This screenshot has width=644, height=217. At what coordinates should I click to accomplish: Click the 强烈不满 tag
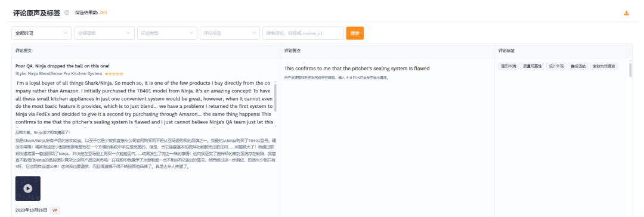[508, 66]
